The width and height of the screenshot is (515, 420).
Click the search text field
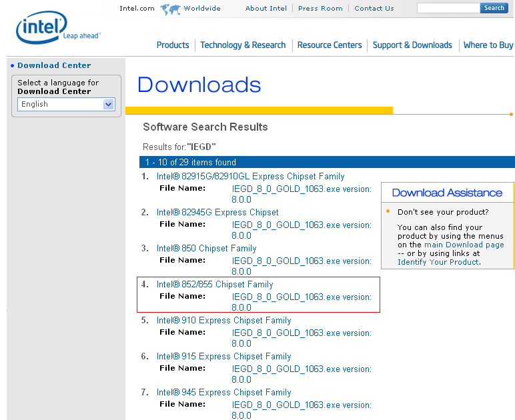tap(448, 8)
